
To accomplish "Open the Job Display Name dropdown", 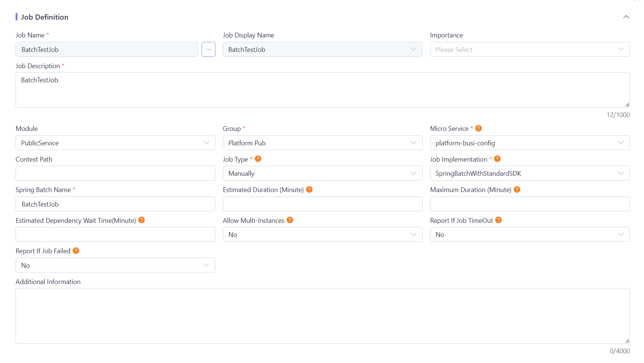I will 322,49.
